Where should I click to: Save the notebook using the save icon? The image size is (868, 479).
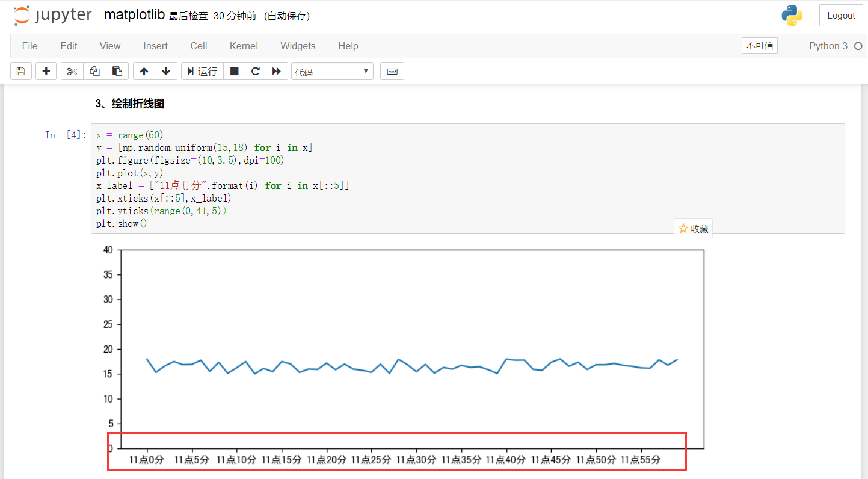[x=20, y=70]
